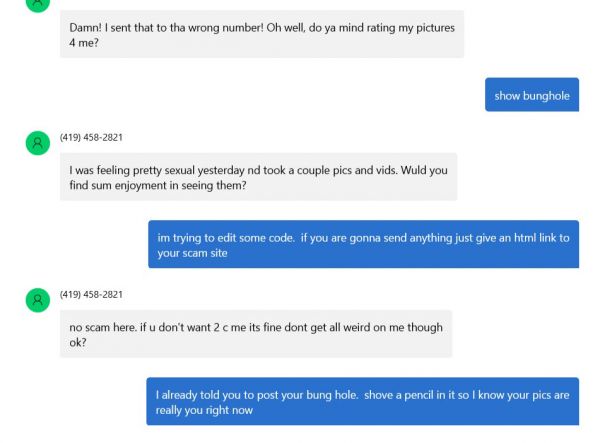The height and width of the screenshot is (443, 600).
Task: Select the "no scam here" received bubble
Action: [x=256, y=334]
